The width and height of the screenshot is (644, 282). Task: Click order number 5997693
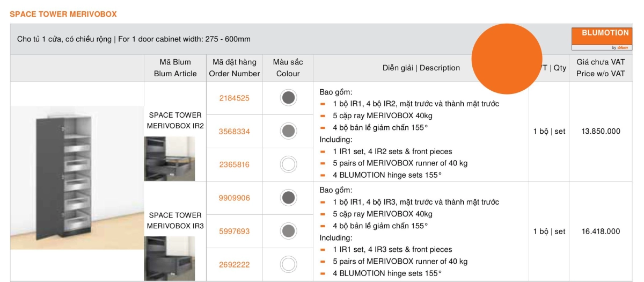pyautogui.click(x=235, y=232)
